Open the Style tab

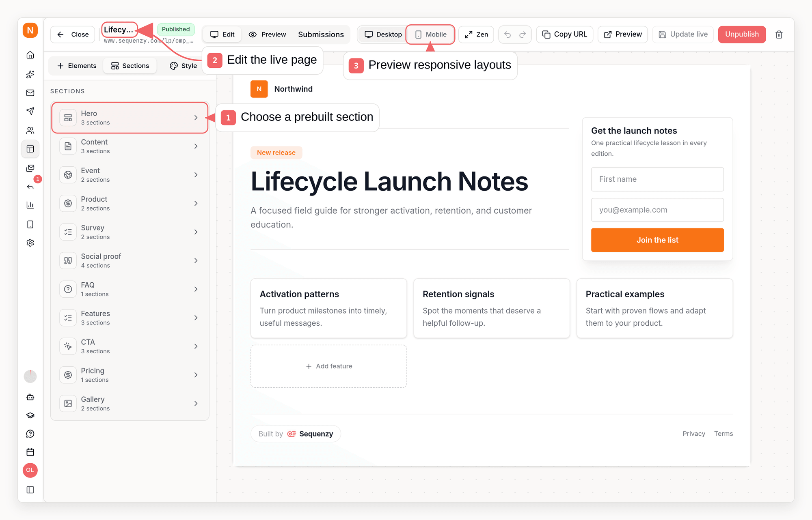coord(184,66)
